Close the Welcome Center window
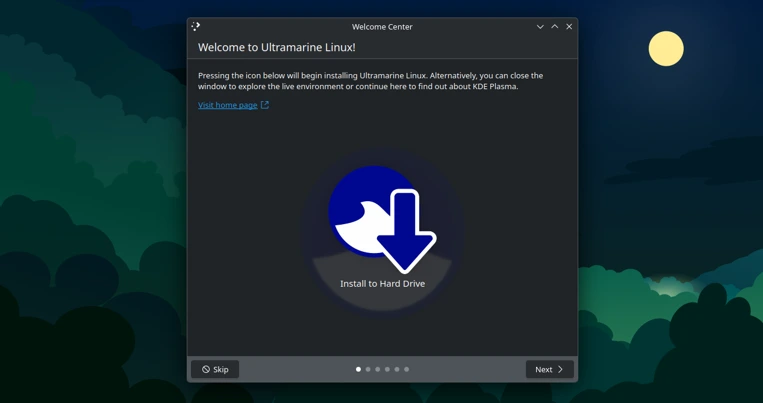The image size is (763, 403). [569, 27]
